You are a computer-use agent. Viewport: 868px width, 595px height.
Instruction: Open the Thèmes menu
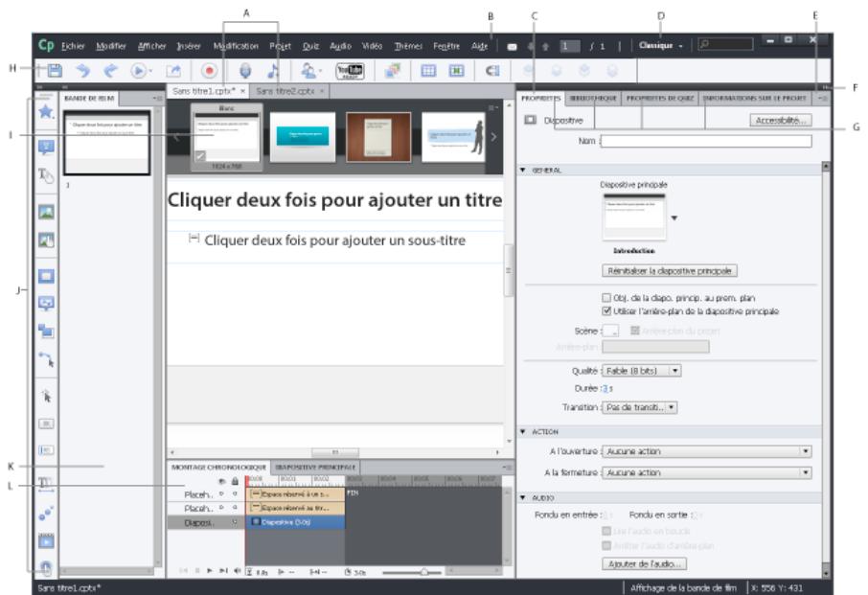408,46
